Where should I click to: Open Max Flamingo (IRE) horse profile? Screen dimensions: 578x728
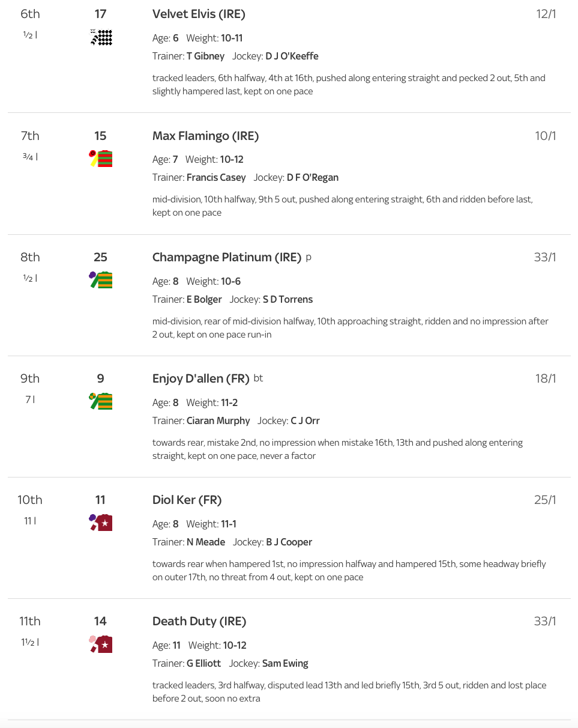point(205,136)
